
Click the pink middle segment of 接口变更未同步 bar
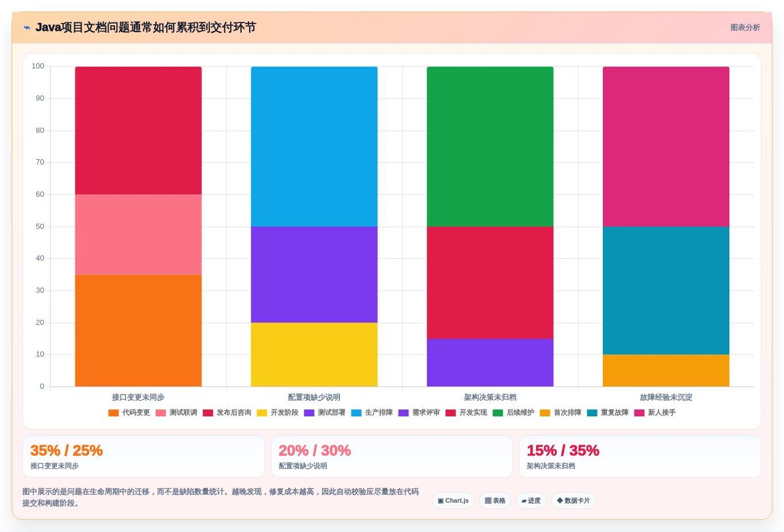pos(138,235)
